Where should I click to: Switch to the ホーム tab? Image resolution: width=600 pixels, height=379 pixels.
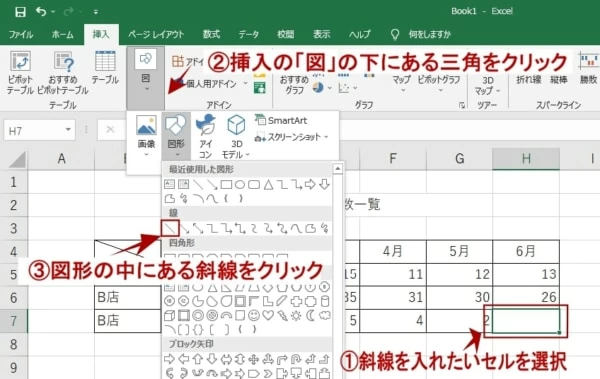tap(62, 34)
